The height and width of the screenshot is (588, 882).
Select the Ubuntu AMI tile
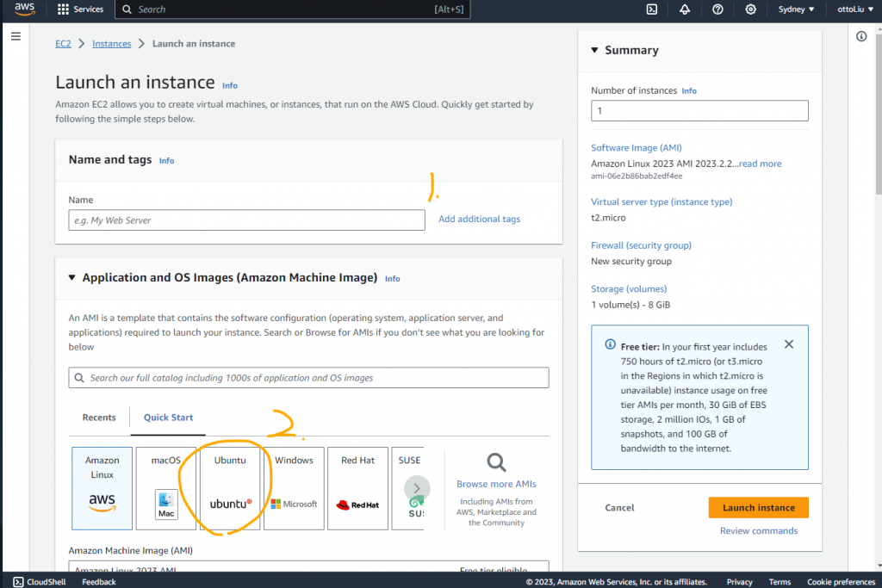[x=230, y=488]
